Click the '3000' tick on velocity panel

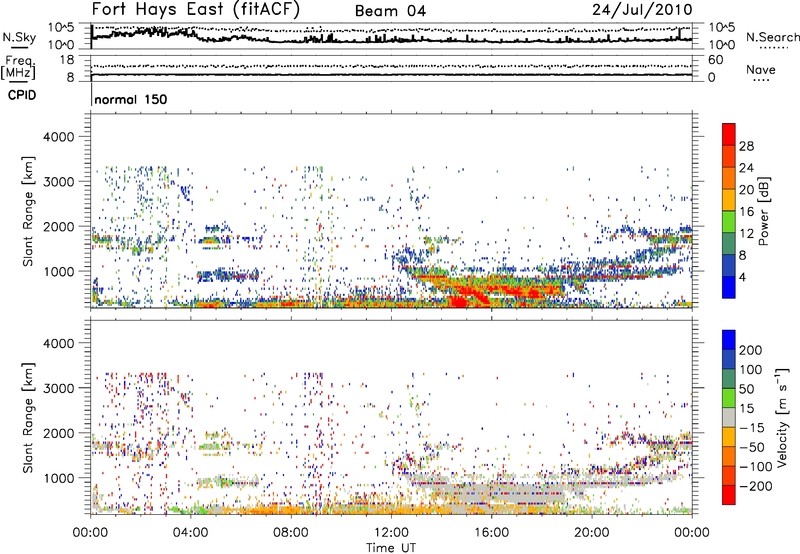[x=58, y=388]
